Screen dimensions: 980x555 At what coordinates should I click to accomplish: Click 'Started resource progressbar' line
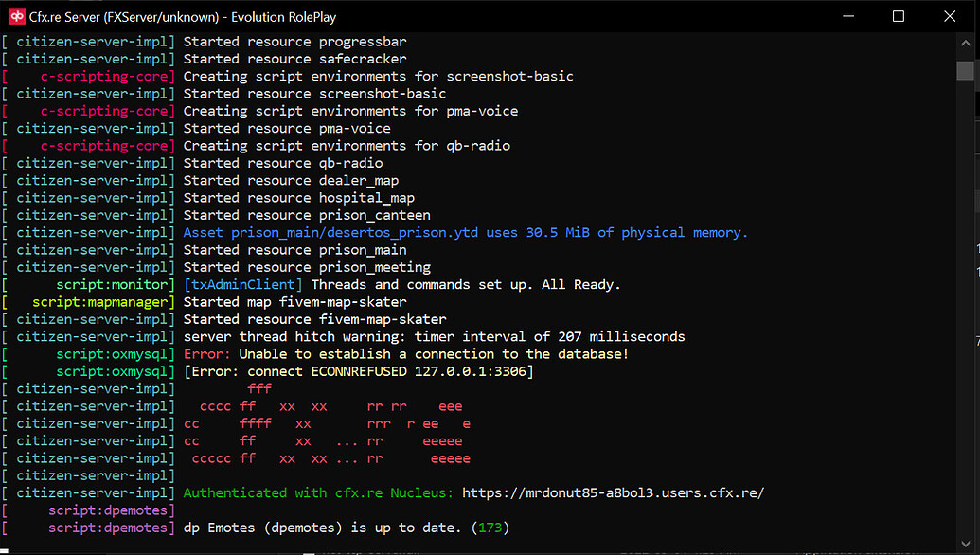click(x=295, y=42)
